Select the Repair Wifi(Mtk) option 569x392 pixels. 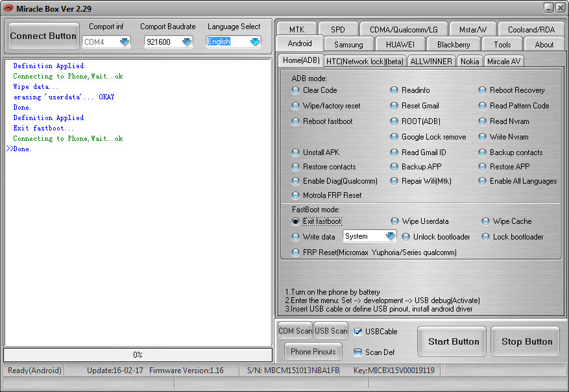coord(421,181)
